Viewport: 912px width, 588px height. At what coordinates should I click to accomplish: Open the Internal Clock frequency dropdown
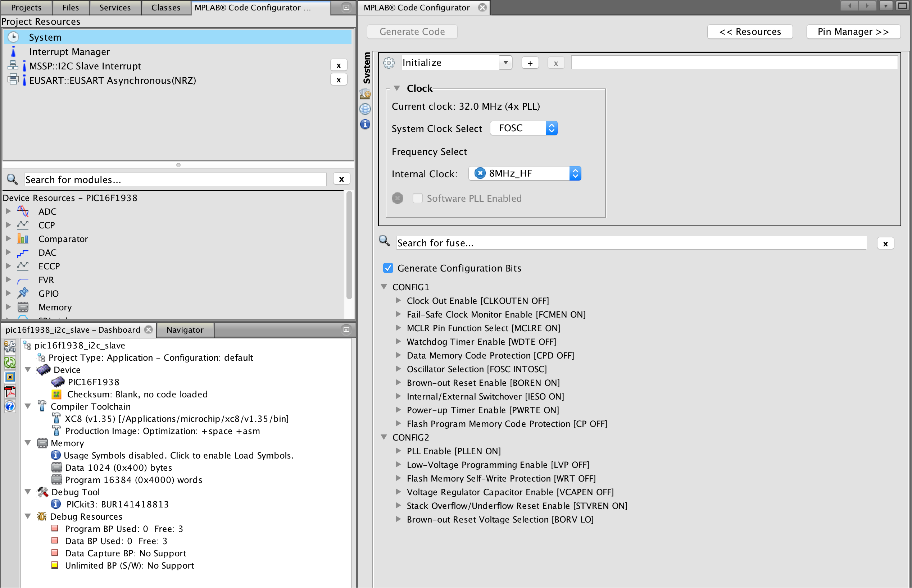pyautogui.click(x=525, y=173)
